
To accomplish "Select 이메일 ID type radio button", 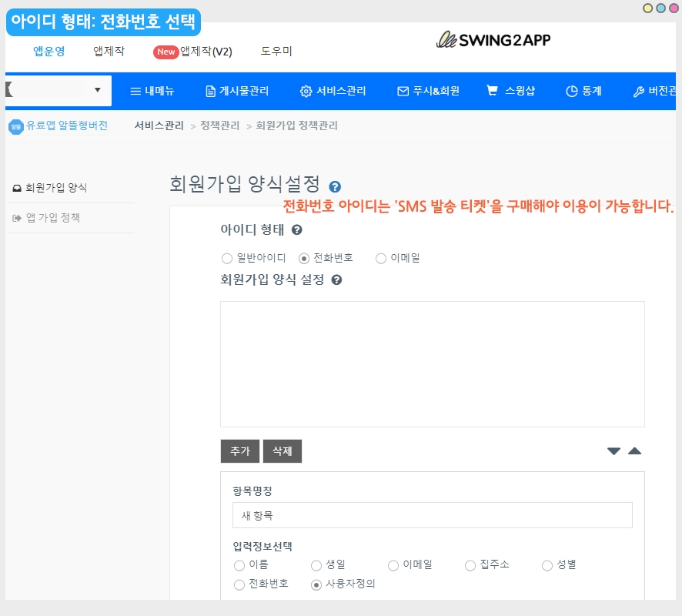I will point(380,259).
